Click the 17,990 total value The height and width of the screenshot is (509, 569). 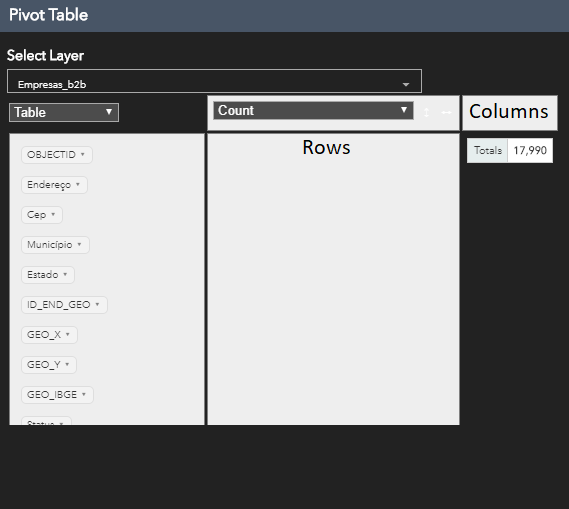[x=530, y=150]
